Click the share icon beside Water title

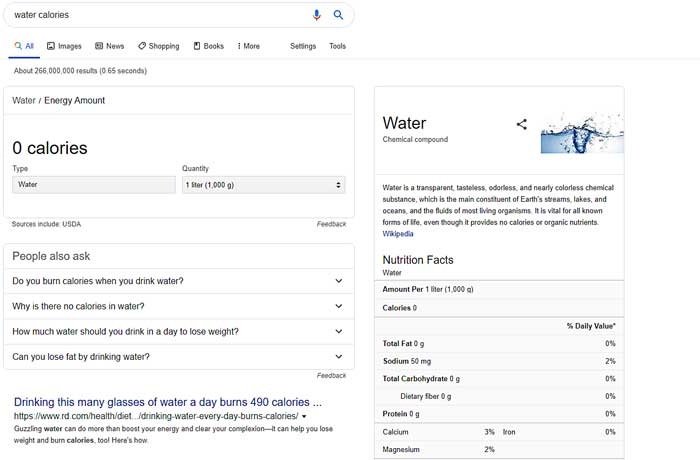point(521,125)
